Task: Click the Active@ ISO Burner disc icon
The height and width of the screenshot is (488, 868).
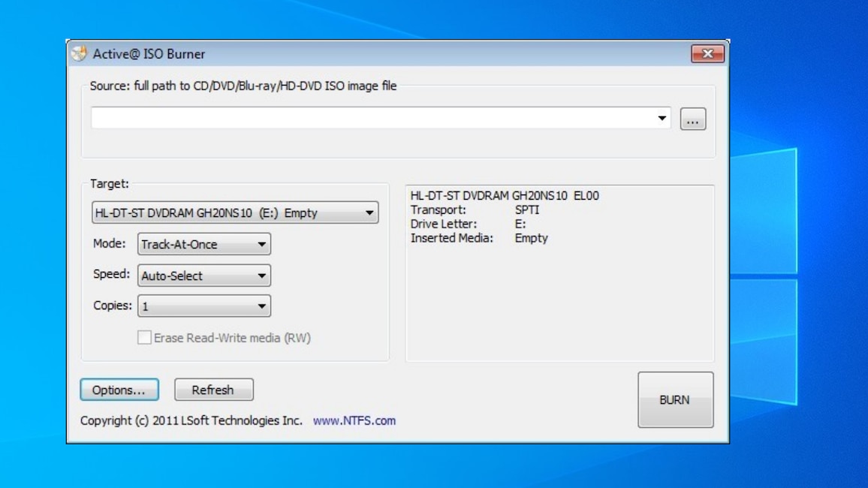Action: coord(79,54)
